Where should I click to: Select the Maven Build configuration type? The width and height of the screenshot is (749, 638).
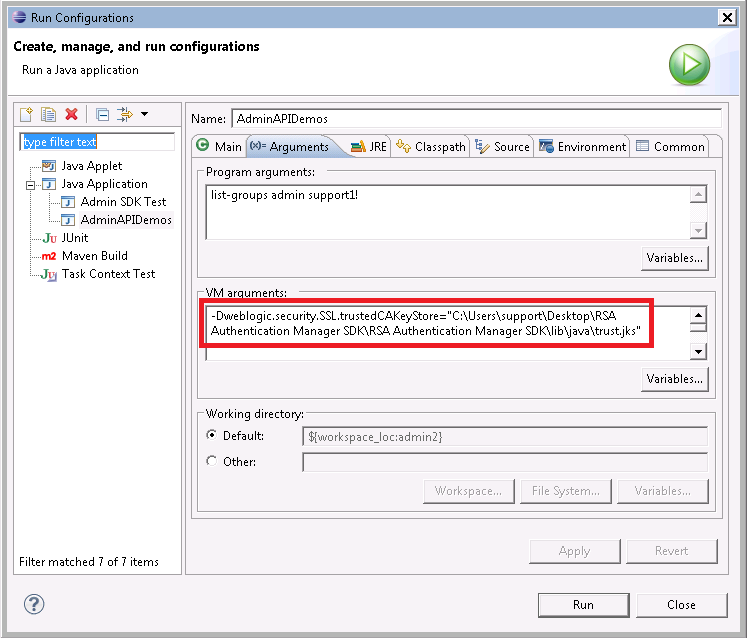pyautogui.click(x=94, y=256)
